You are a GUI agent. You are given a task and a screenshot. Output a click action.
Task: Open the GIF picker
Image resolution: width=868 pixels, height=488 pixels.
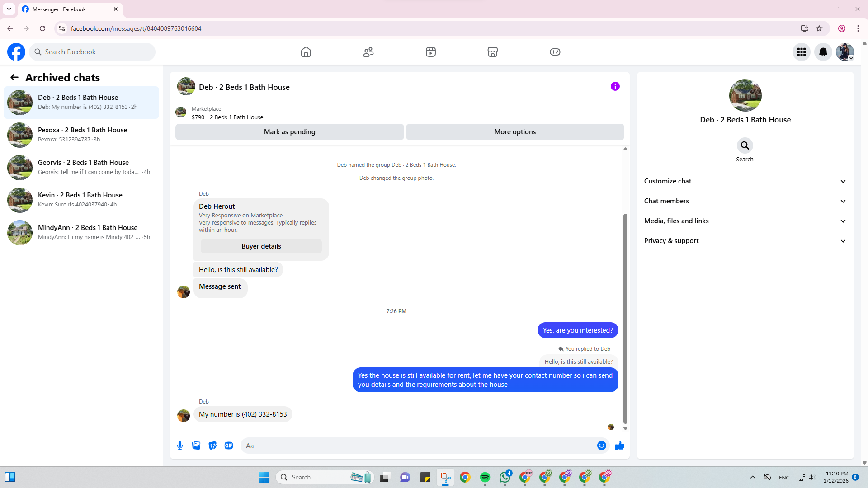pyautogui.click(x=229, y=446)
